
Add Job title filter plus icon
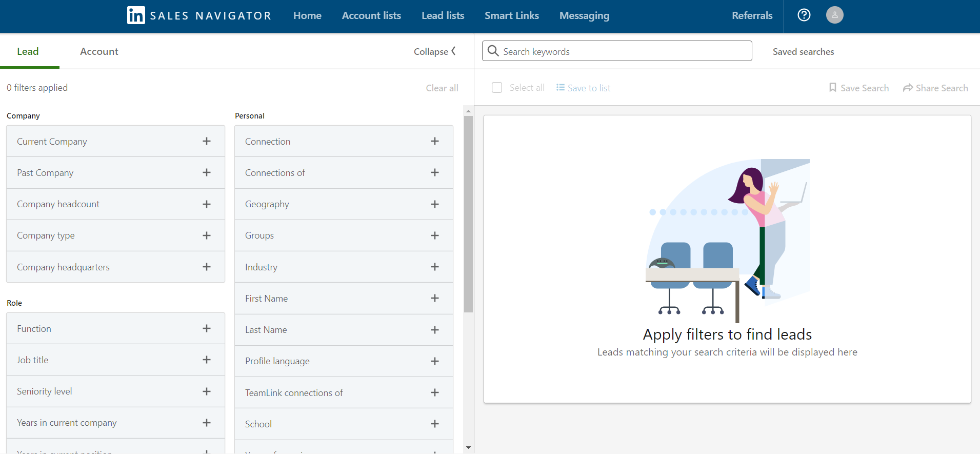(x=207, y=360)
